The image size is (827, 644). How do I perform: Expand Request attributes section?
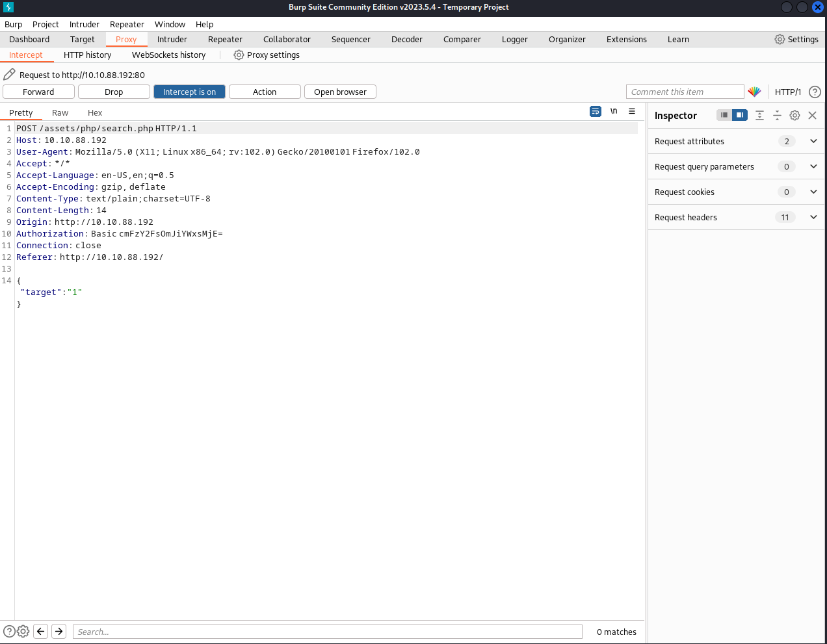pyautogui.click(x=813, y=141)
